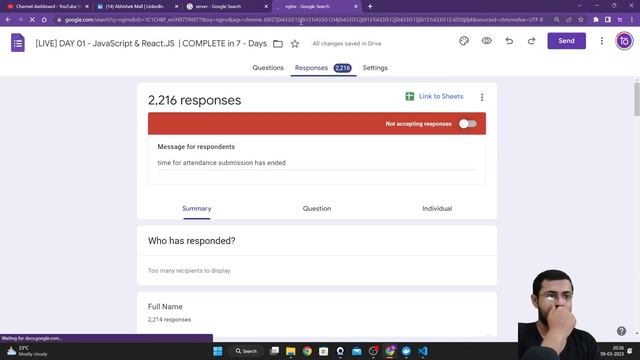Click the Send button

click(x=567, y=41)
